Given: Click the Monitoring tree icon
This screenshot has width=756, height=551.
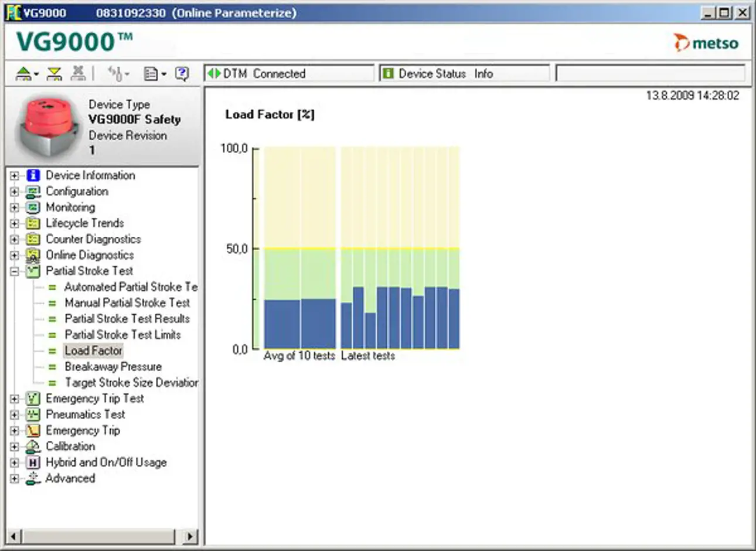Looking at the screenshot, I should (x=33, y=208).
